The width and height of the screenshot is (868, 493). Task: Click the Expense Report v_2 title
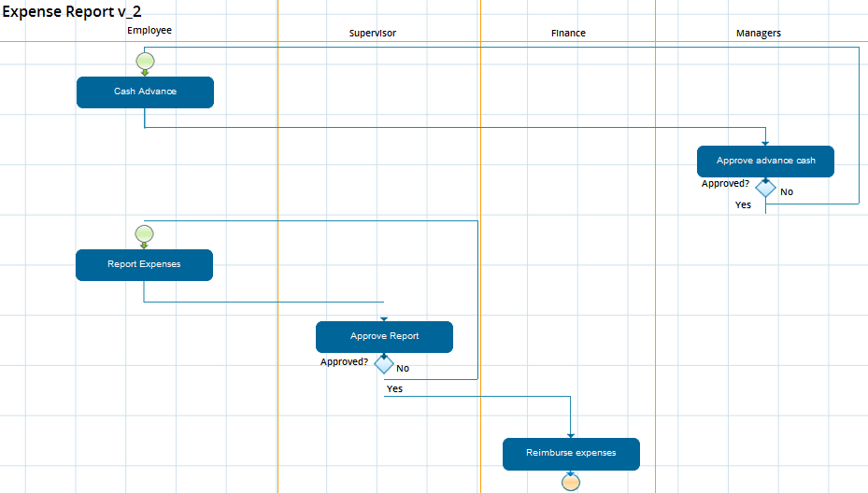tap(72, 11)
